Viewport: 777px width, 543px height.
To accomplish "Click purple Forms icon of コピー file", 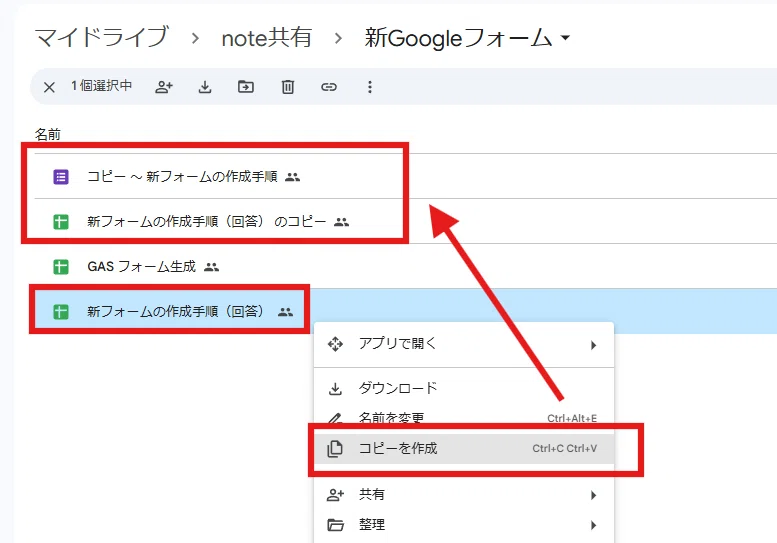I will tap(61, 176).
